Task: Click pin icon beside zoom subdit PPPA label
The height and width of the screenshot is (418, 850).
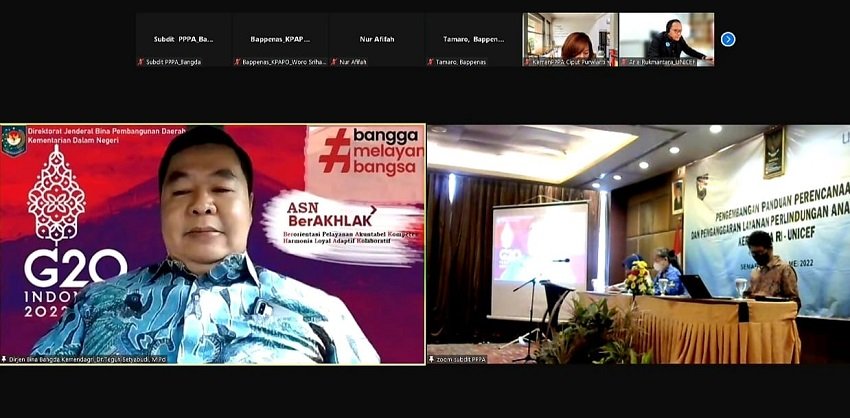Action: click(x=432, y=359)
